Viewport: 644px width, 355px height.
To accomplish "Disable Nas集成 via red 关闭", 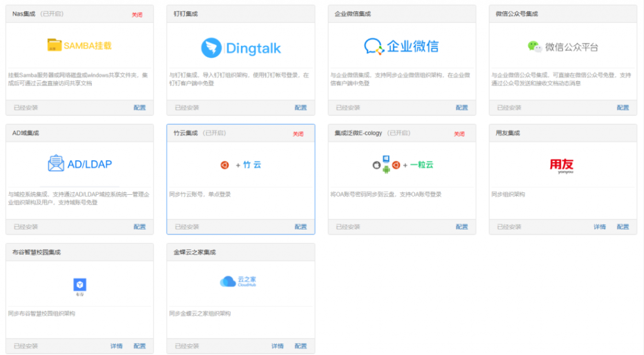I will click(x=137, y=14).
